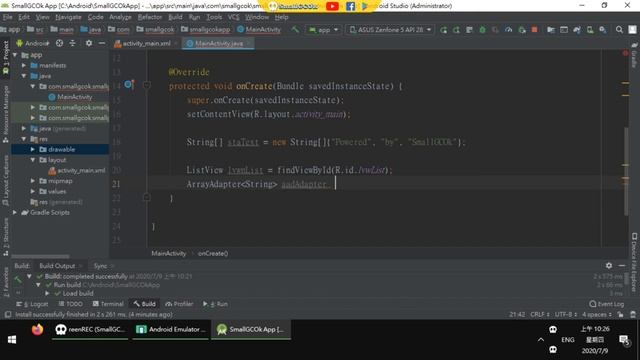Open Build panel settings gear

609,266
